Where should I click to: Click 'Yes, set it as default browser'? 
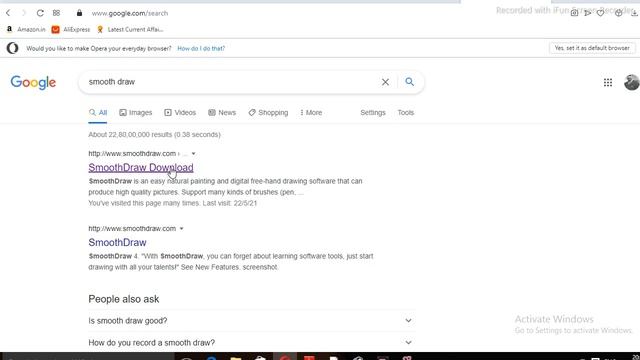(592, 48)
